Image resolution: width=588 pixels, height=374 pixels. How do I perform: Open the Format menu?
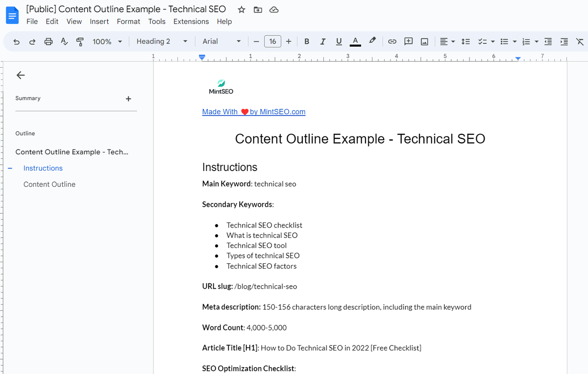click(128, 22)
